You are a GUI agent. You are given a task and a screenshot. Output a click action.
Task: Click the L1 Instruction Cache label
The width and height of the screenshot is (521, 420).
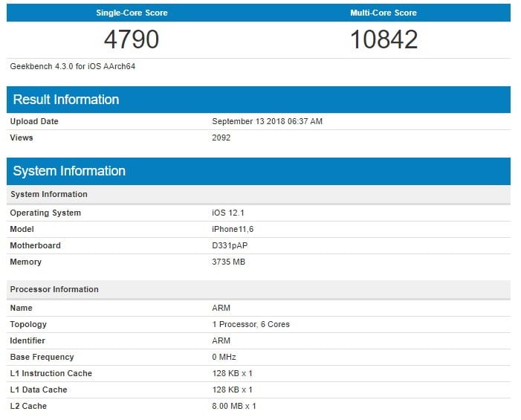pos(51,373)
